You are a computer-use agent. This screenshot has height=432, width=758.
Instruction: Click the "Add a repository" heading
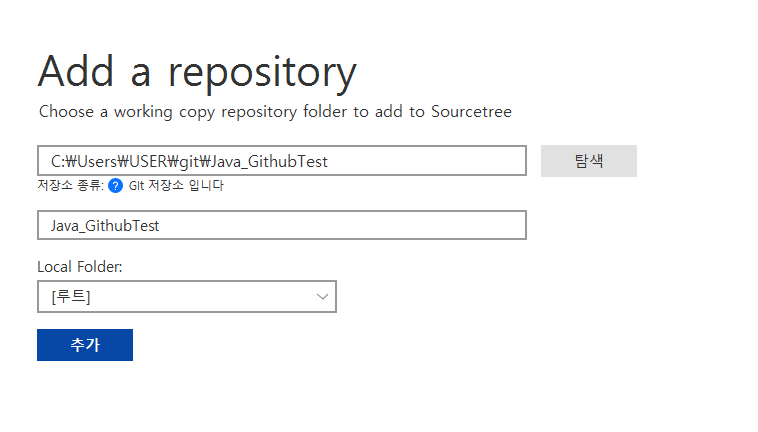(x=197, y=72)
